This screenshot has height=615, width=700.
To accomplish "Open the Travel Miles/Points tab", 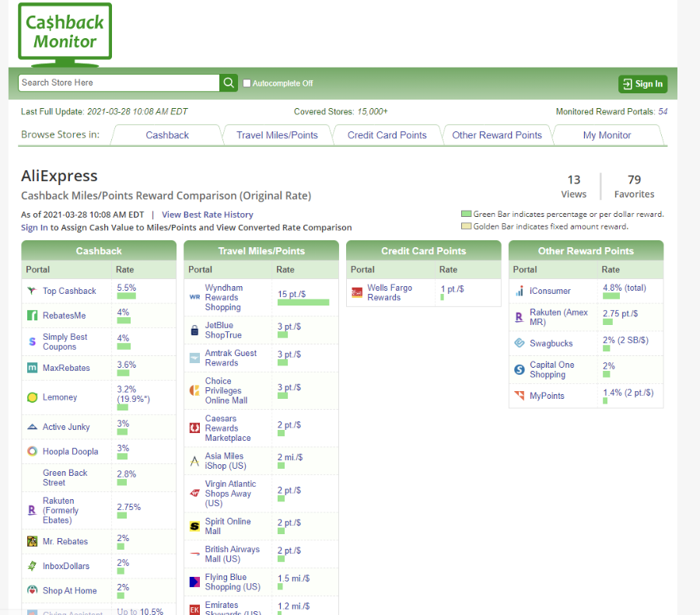I will 277,135.
